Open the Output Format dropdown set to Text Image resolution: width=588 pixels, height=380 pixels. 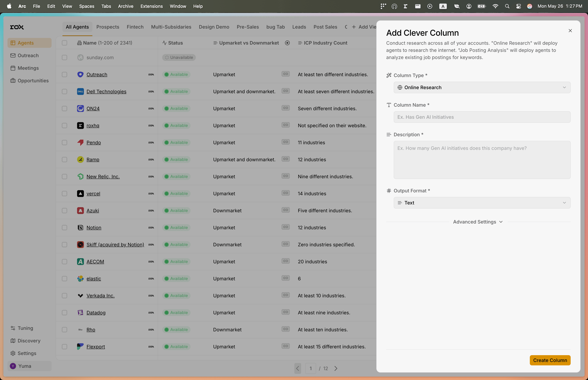click(x=482, y=203)
